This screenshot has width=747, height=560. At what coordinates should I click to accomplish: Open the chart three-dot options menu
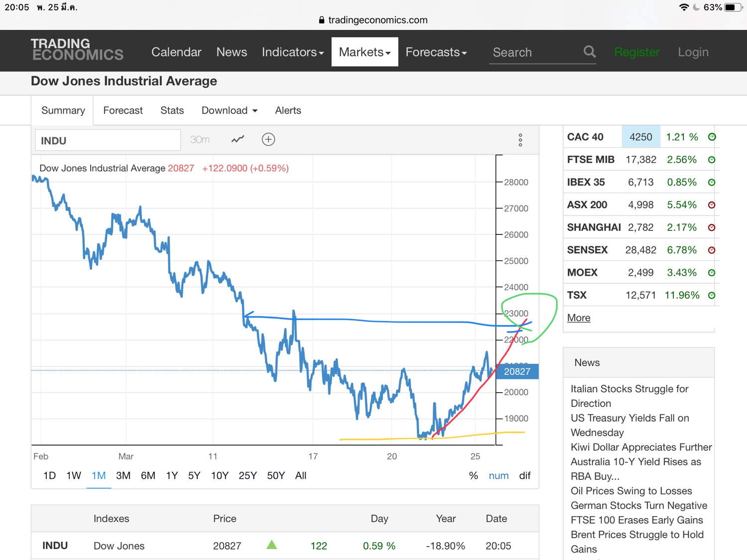[x=520, y=140]
